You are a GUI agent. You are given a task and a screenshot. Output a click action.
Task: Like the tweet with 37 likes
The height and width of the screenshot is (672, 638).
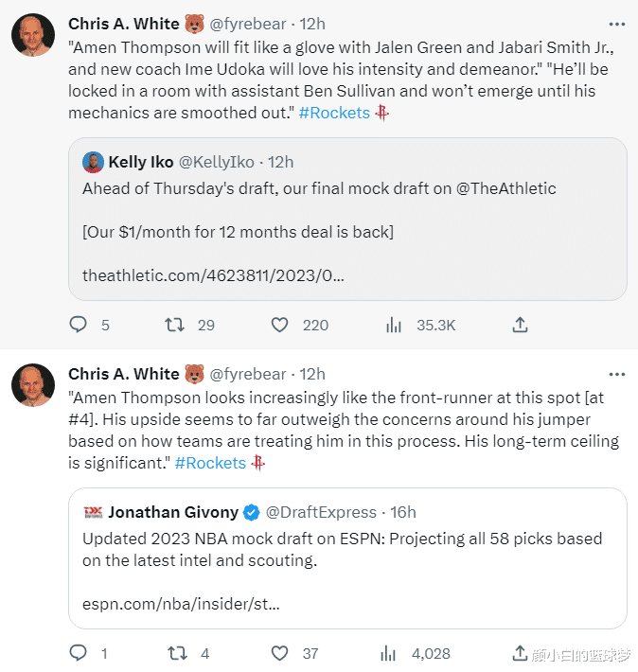279,653
